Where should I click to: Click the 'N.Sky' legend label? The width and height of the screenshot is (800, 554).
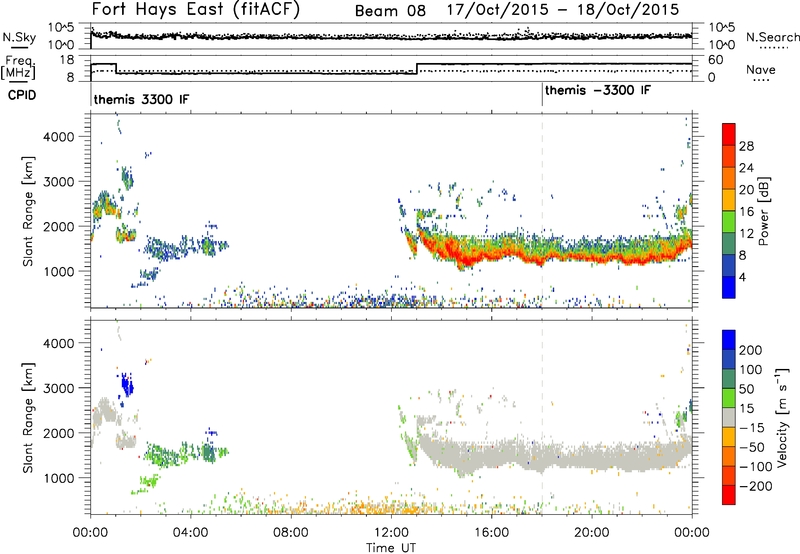19,37
